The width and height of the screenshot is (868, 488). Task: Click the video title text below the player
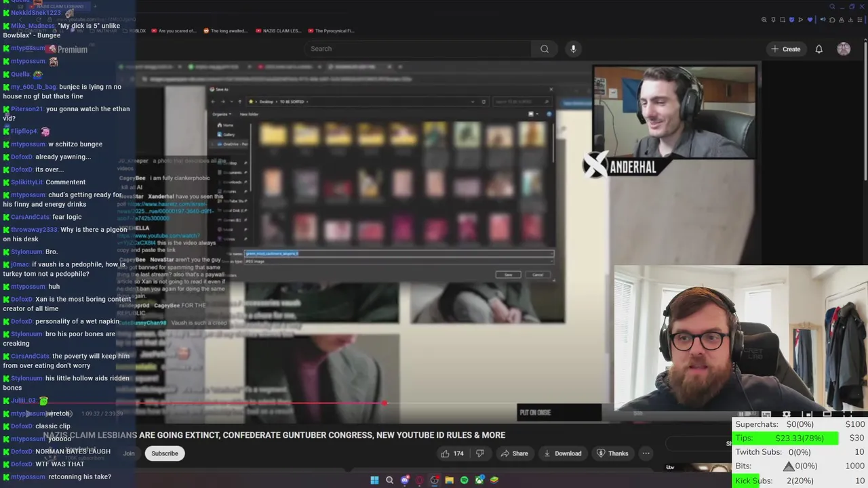274,435
